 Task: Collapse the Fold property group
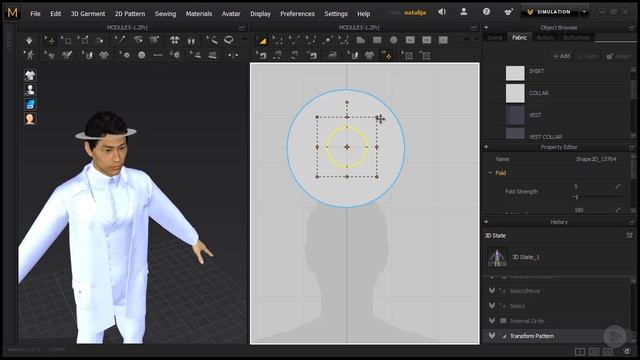[490, 173]
